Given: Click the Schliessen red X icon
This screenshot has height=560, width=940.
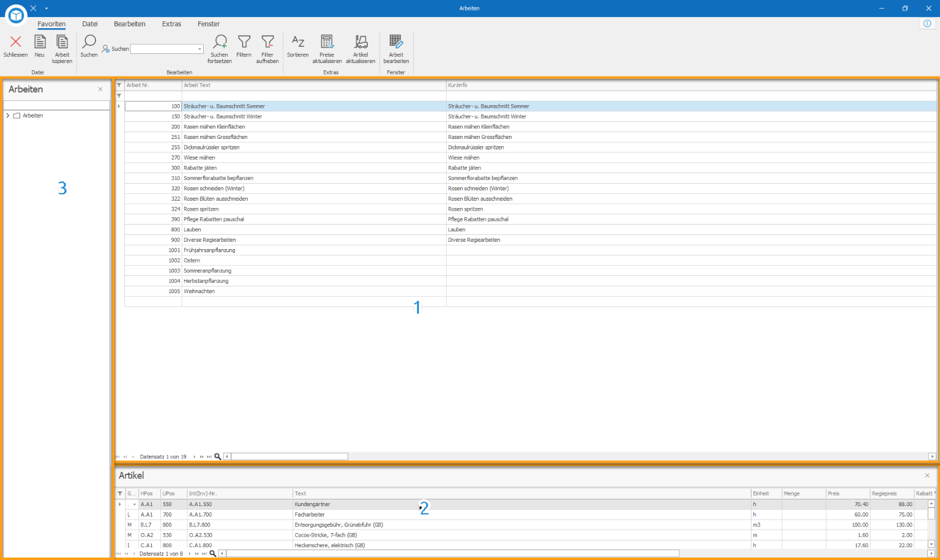Looking at the screenshot, I should click(x=16, y=42).
